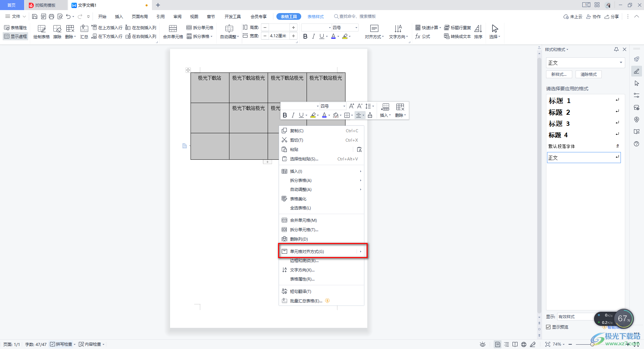Switch to the Table Style tab
Viewport: 644px width, 349px height.
click(316, 16)
